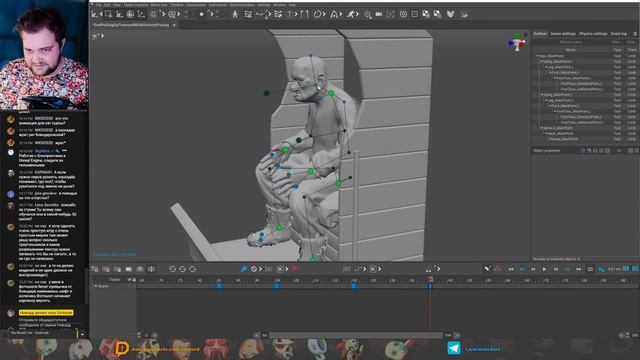Select the second blue keyframe on timeline
The height and width of the screenshot is (360, 640).
[276, 286]
